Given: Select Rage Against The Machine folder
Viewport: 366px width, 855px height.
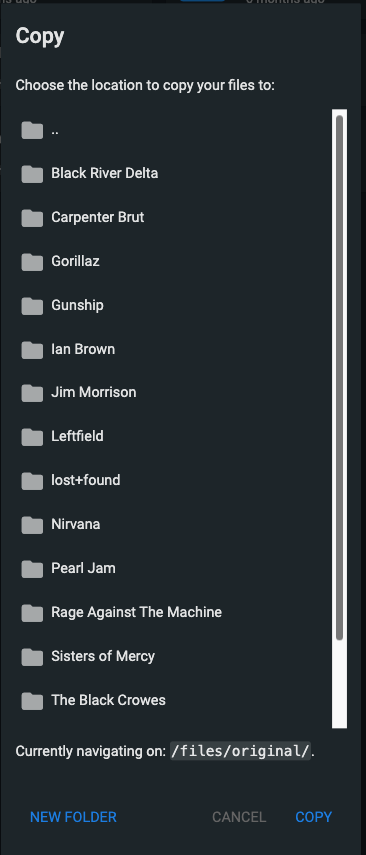Looking at the screenshot, I should click(x=173, y=612).
